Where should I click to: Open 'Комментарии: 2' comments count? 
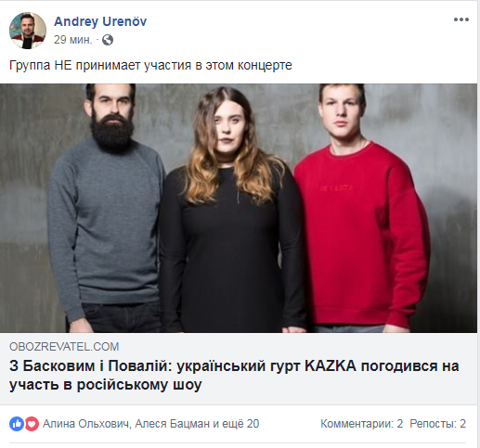click(x=362, y=424)
